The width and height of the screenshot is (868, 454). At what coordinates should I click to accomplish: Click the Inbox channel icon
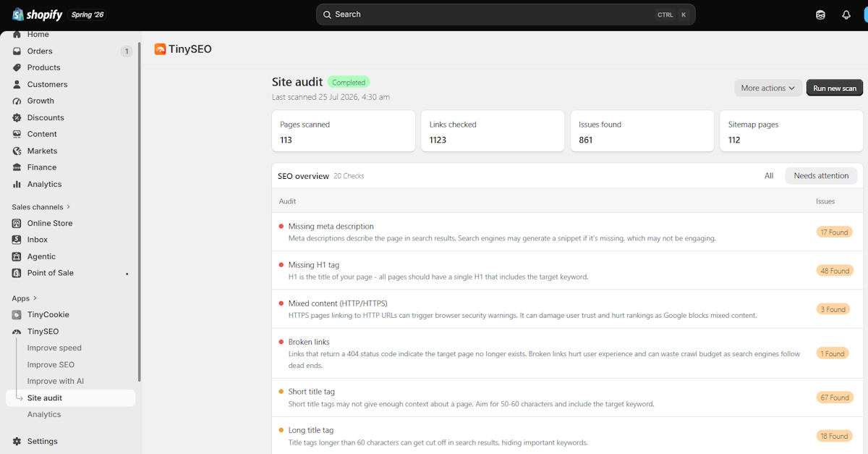coord(17,240)
